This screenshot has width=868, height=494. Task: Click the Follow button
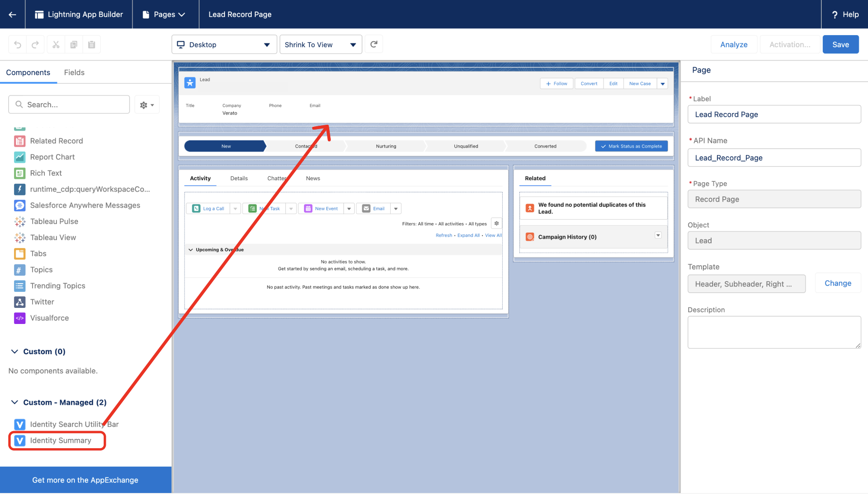[x=556, y=84]
